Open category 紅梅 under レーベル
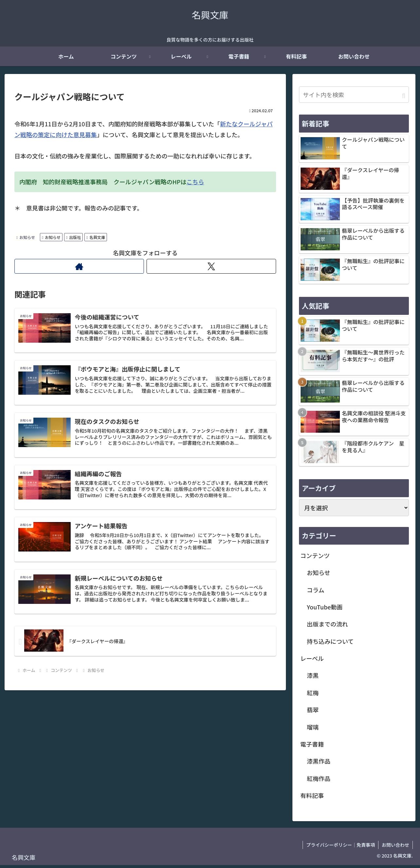 coord(313,693)
